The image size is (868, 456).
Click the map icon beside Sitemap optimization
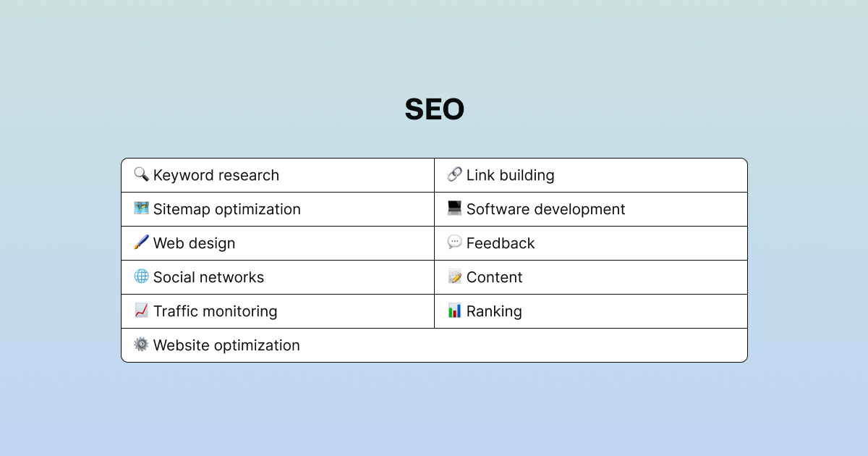(x=141, y=208)
